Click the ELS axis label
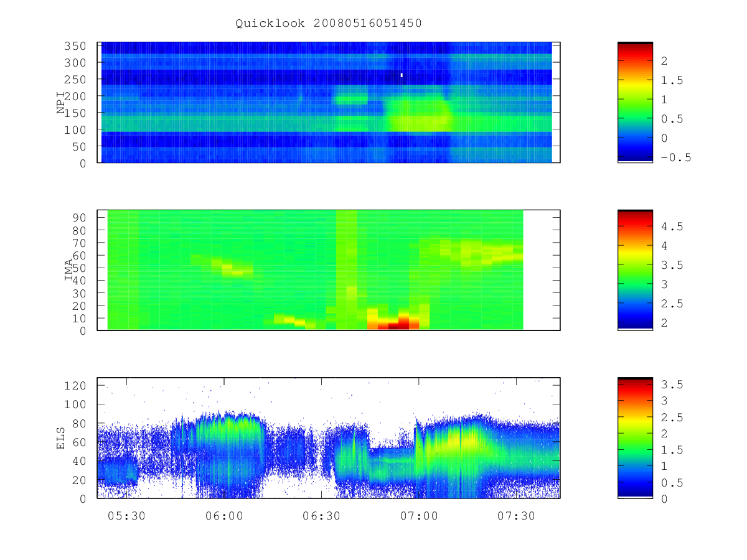The height and width of the screenshot is (560, 747). [61, 438]
